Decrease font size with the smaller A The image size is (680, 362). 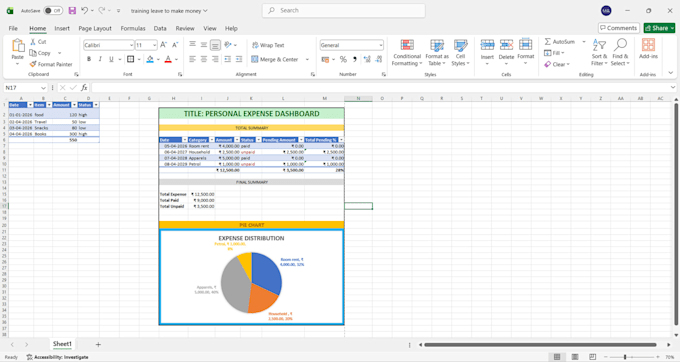click(175, 45)
